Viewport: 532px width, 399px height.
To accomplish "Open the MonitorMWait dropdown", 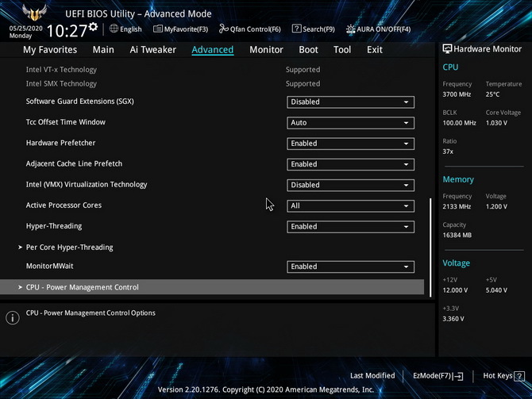I will [350, 267].
